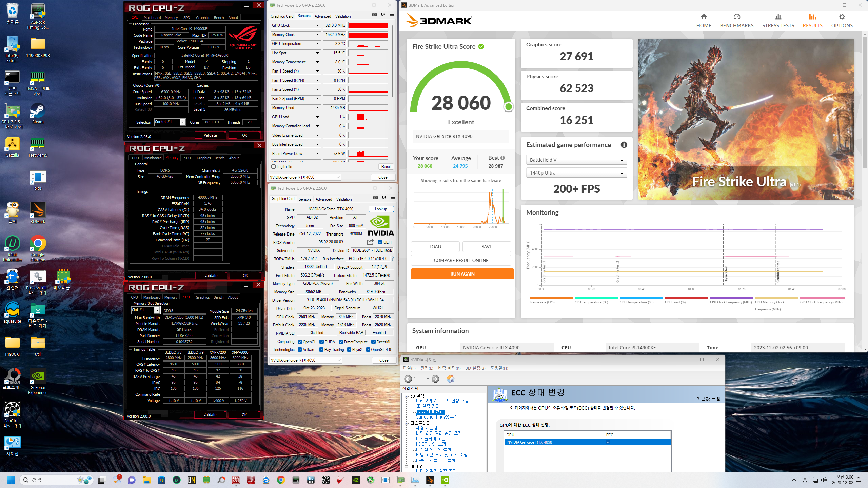Open Validation tab in GPU-Z Graphics Card window
Image resolution: width=868 pixels, height=488 pixels.
(x=344, y=199)
